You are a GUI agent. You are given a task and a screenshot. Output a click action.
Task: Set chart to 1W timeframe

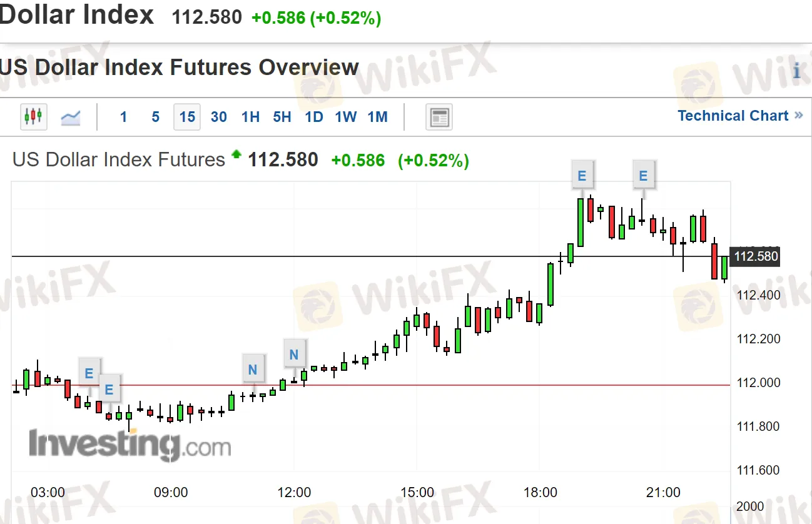pyautogui.click(x=345, y=117)
